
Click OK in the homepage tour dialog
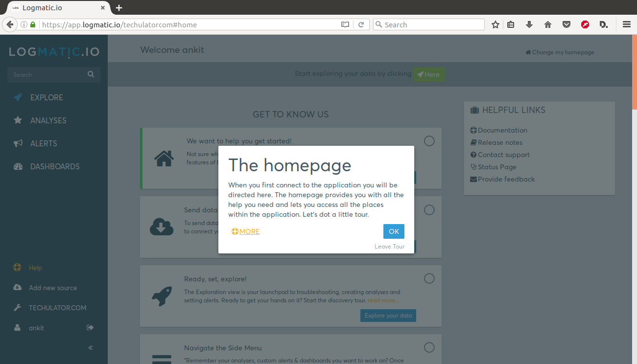394,231
